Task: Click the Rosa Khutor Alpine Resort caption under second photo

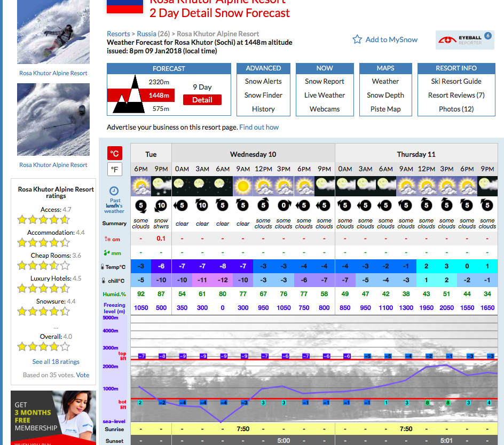Action: tap(53, 165)
